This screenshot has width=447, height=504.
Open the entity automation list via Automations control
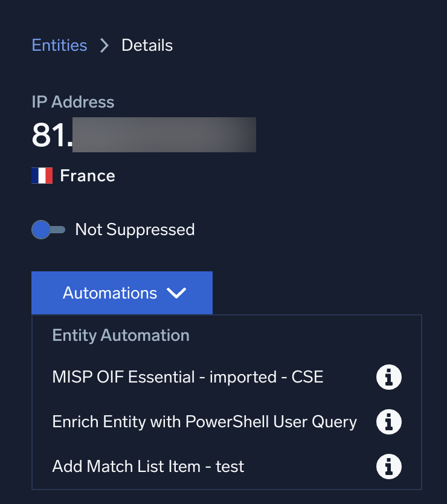[x=121, y=292]
